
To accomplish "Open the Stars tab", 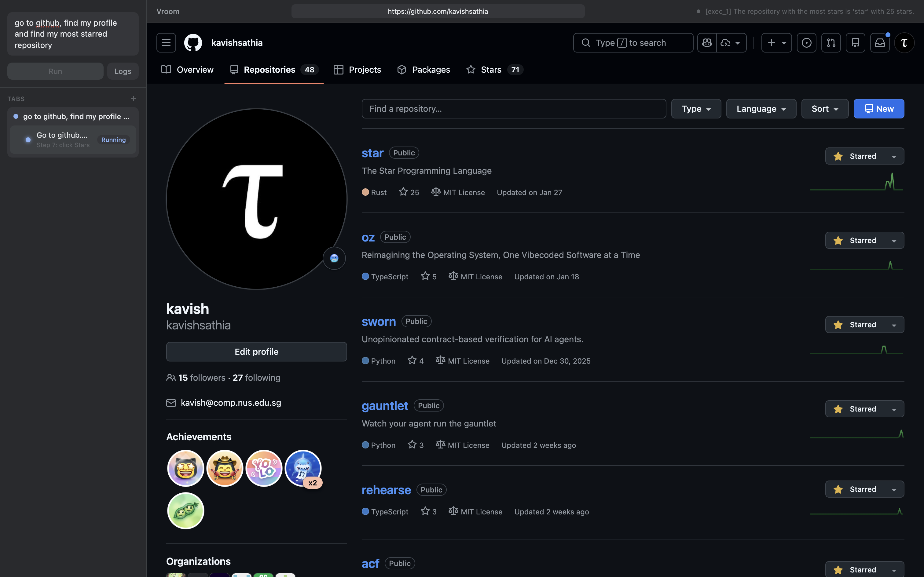I will coord(491,70).
